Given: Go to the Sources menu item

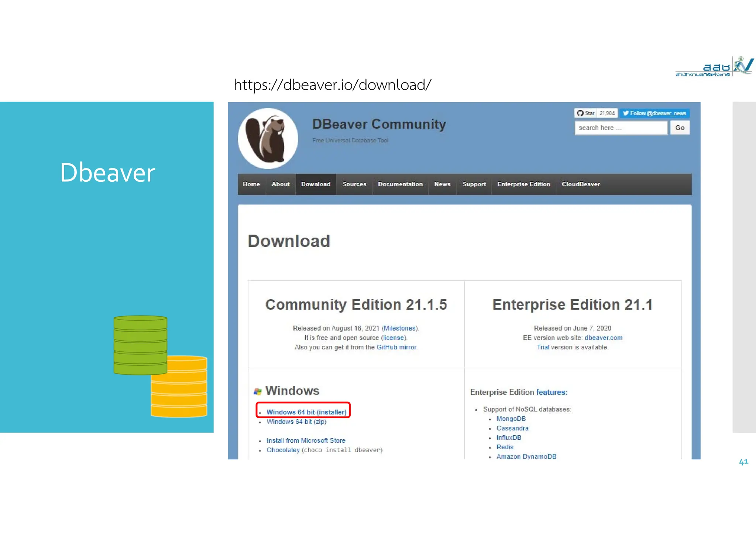Looking at the screenshot, I should pos(354,184).
